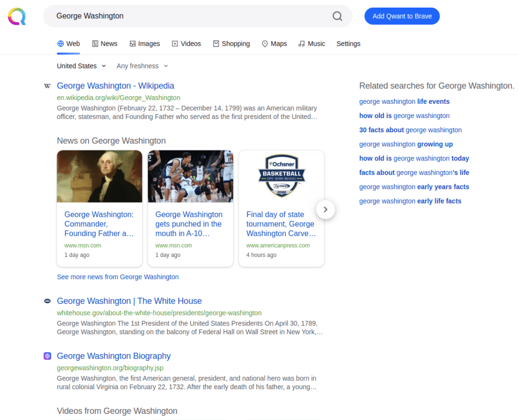Show next news cards with arrow
Screen dimensions: 519x420
coord(325,210)
